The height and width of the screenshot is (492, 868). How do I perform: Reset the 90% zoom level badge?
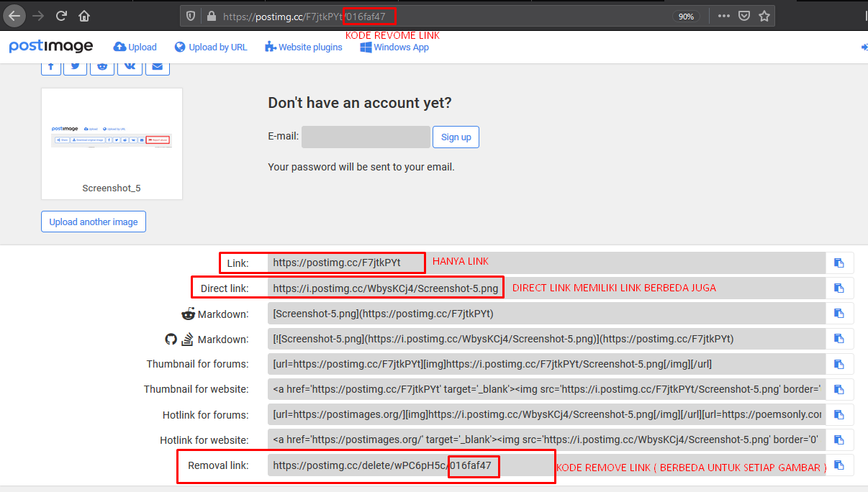coord(687,16)
